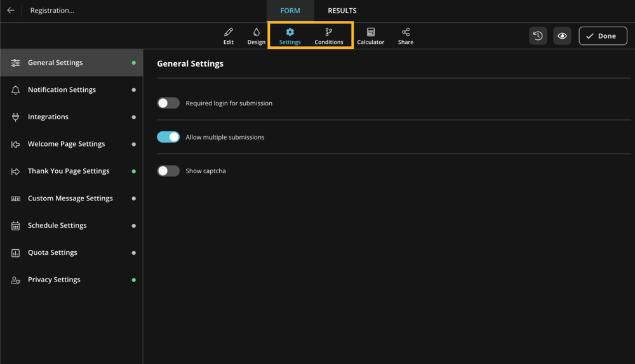Click the Notification Settings bell icon
635x364 pixels.
pyautogui.click(x=15, y=90)
